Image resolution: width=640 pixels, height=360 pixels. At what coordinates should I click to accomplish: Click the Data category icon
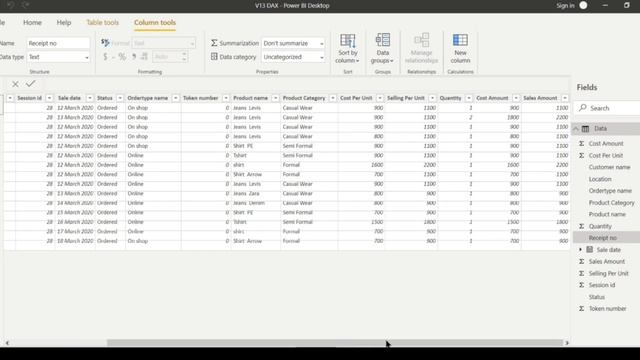click(x=214, y=57)
